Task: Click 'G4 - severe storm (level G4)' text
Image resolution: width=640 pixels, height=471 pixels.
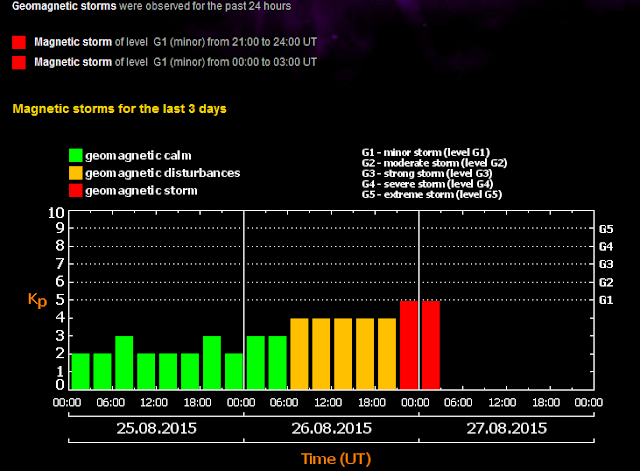Action: pos(427,184)
